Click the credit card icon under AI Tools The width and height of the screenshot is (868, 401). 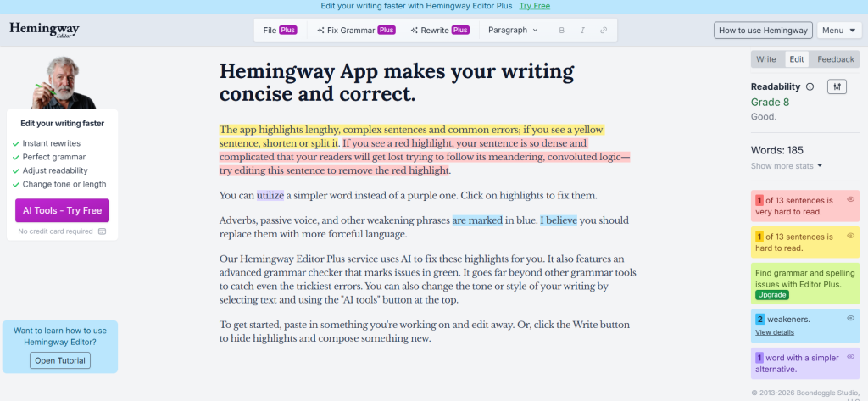click(x=102, y=231)
